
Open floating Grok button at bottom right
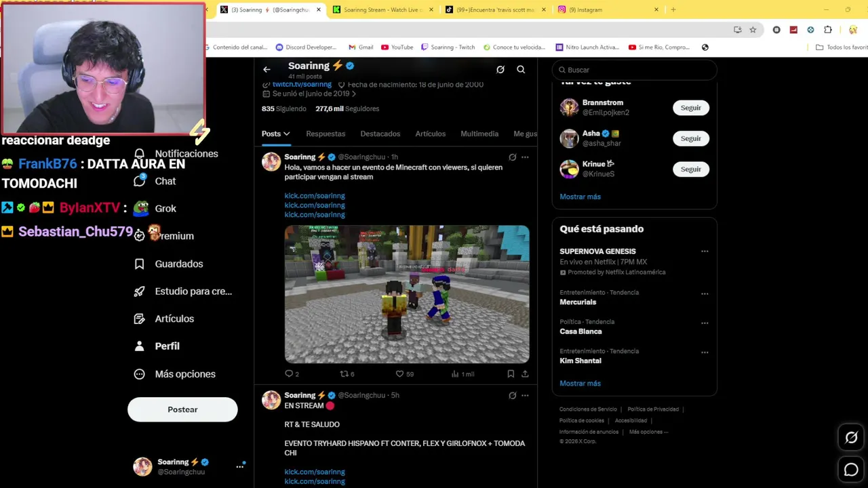tap(851, 438)
